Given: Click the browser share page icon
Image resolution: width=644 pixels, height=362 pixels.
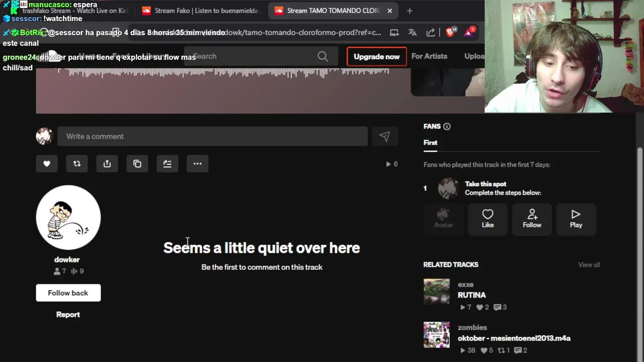Looking at the screenshot, I should tap(431, 32).
